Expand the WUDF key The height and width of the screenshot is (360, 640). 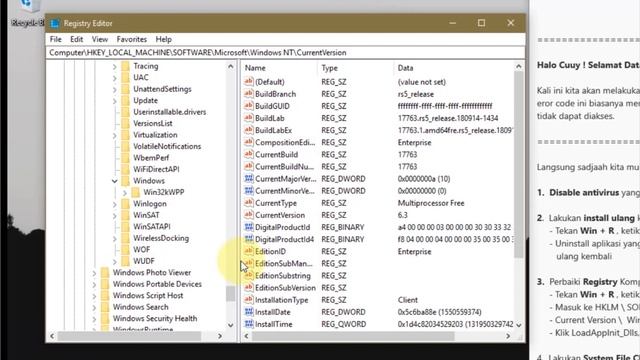tap(115, 261)
